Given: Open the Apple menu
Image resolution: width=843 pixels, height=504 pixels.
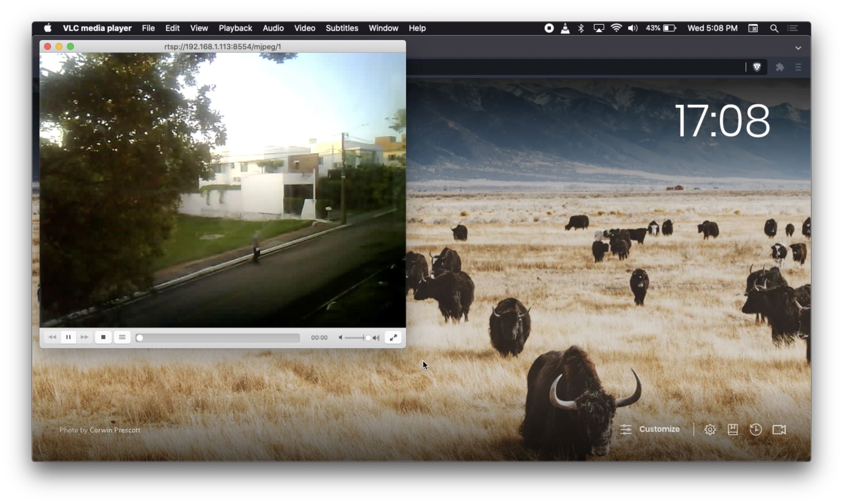Looking at the screenshot, I should [x=48, y=28].
